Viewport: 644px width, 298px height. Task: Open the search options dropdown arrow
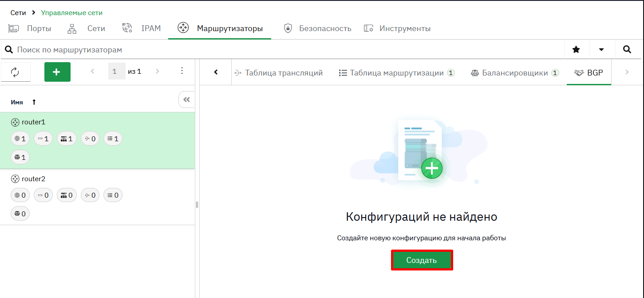[x=601, y=50]
